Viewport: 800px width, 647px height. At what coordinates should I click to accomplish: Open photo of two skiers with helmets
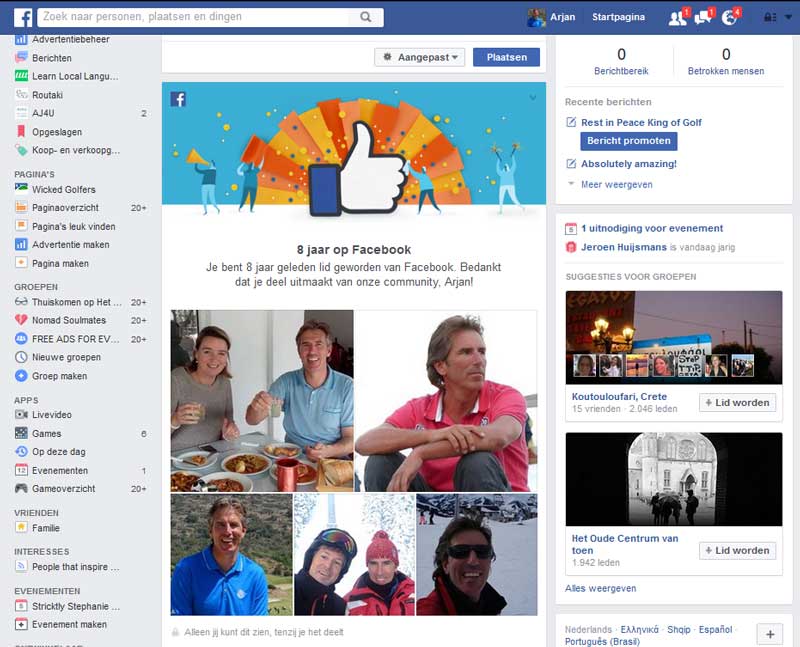[x=355, y=554]
